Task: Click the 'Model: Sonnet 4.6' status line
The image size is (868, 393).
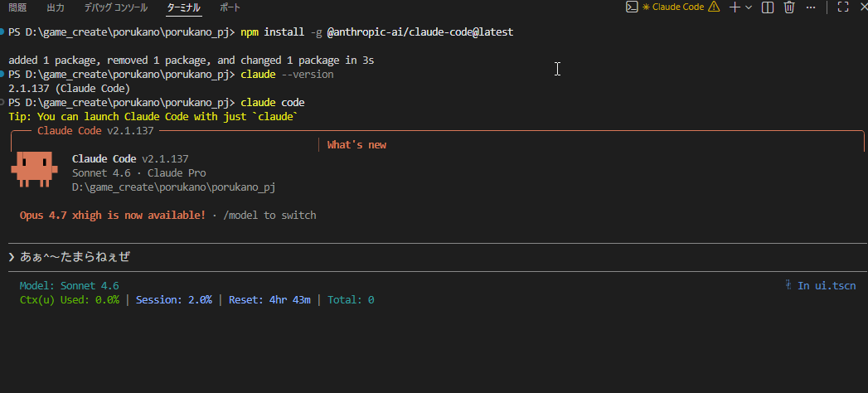Action: 69,286
